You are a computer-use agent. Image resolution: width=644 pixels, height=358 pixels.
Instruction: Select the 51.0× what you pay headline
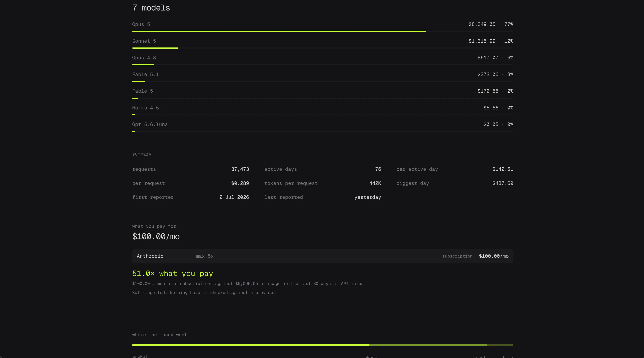point(172,273)
